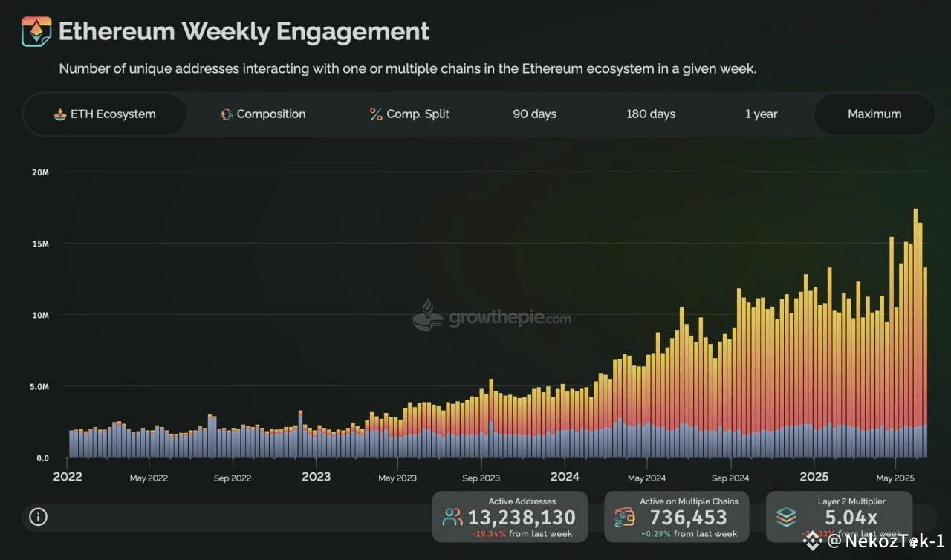Click the 15M y-axis label
This screenshot has width=951, height=560.
tap(40, 244)
